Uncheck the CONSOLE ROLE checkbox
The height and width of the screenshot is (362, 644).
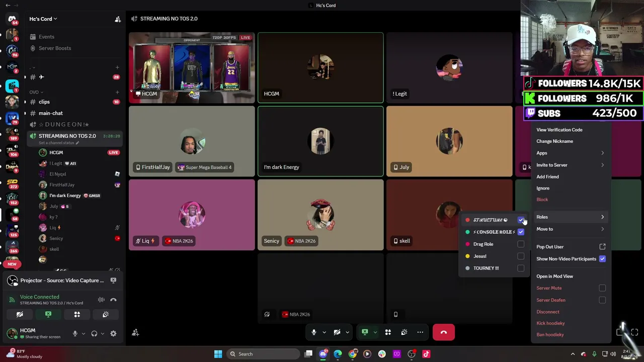(x=521, y=232)
